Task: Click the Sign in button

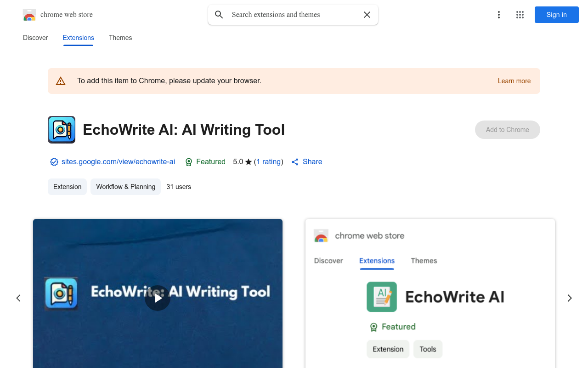Action: (557, 15)
